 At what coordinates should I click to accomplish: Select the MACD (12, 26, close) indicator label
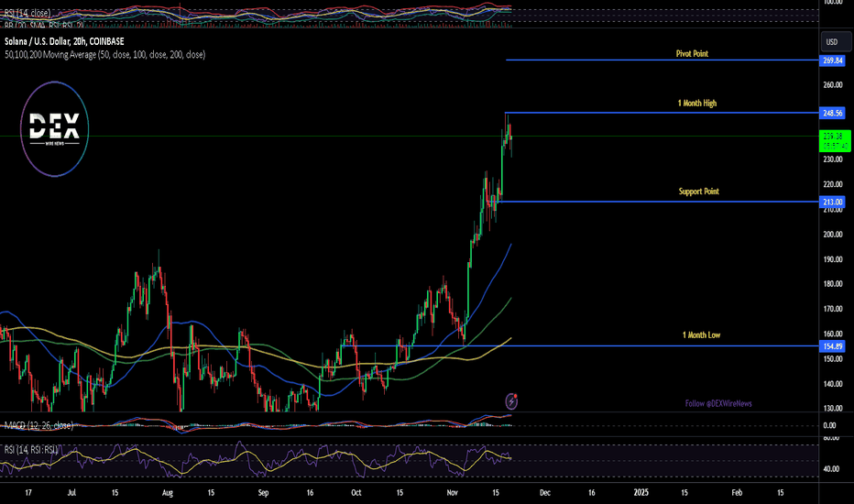38,425
